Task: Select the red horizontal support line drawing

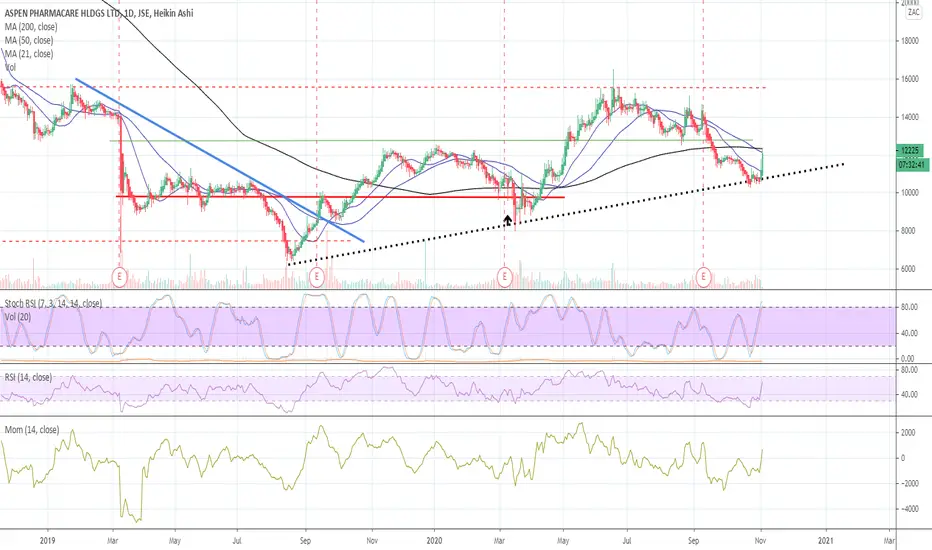Action: tap(340, 197)
